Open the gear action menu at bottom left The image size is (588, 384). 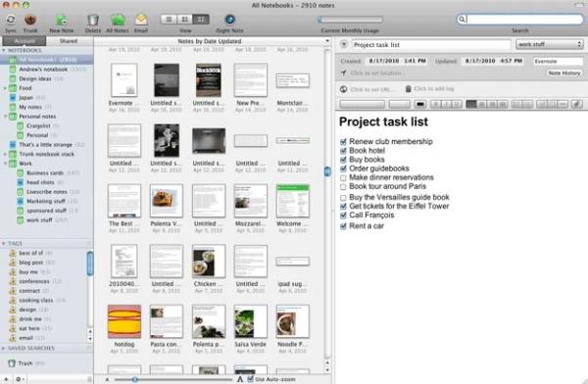19,379
